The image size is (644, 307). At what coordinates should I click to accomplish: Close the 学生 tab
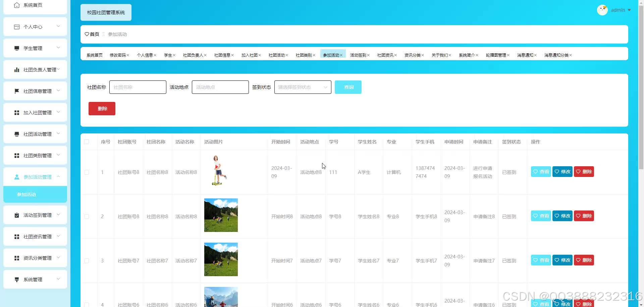(x=174, y=55)
